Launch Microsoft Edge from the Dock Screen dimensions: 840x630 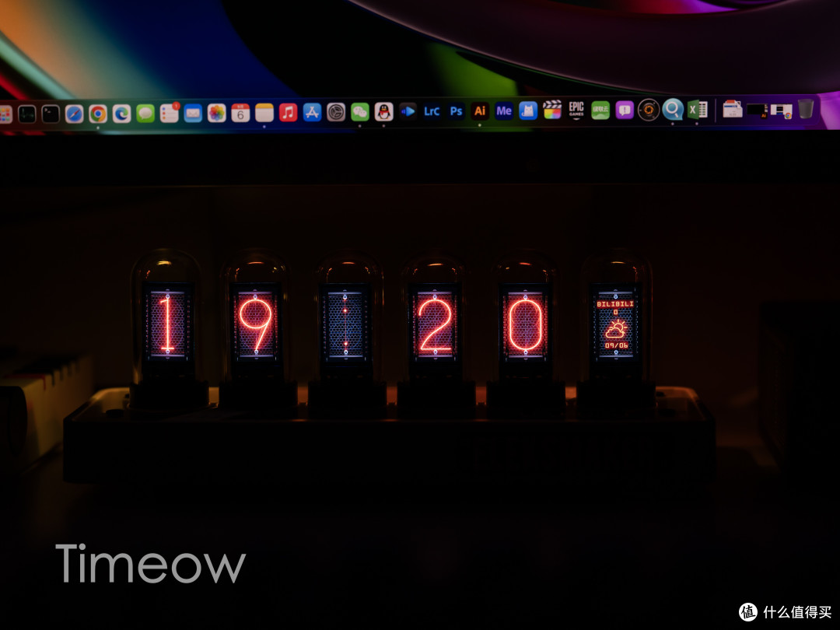(121, 114)
